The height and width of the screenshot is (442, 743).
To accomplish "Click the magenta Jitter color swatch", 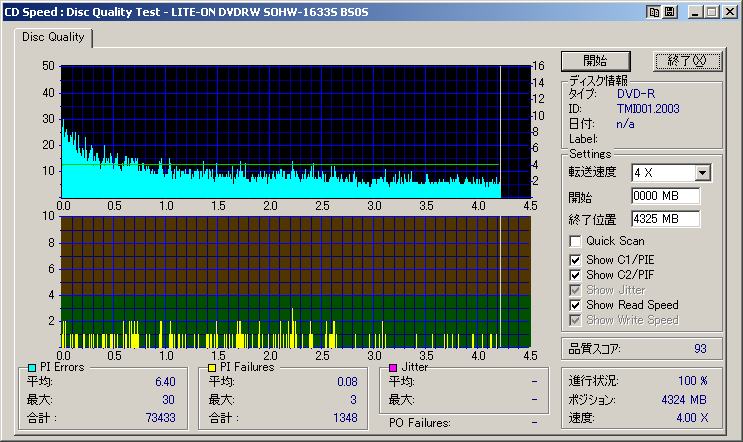I will click(x=392, y=368).
